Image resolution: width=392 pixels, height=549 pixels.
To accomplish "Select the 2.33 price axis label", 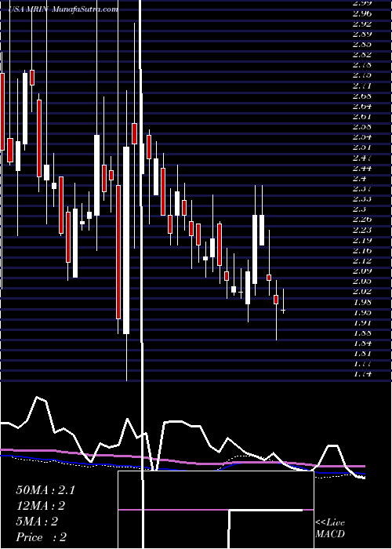I will [x=362, y=199].
